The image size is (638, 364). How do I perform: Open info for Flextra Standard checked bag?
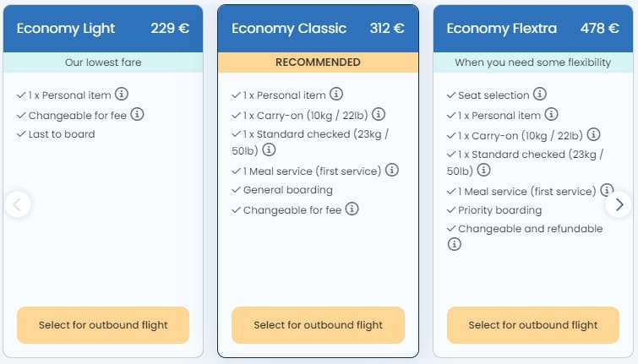[x=484, y=170]
